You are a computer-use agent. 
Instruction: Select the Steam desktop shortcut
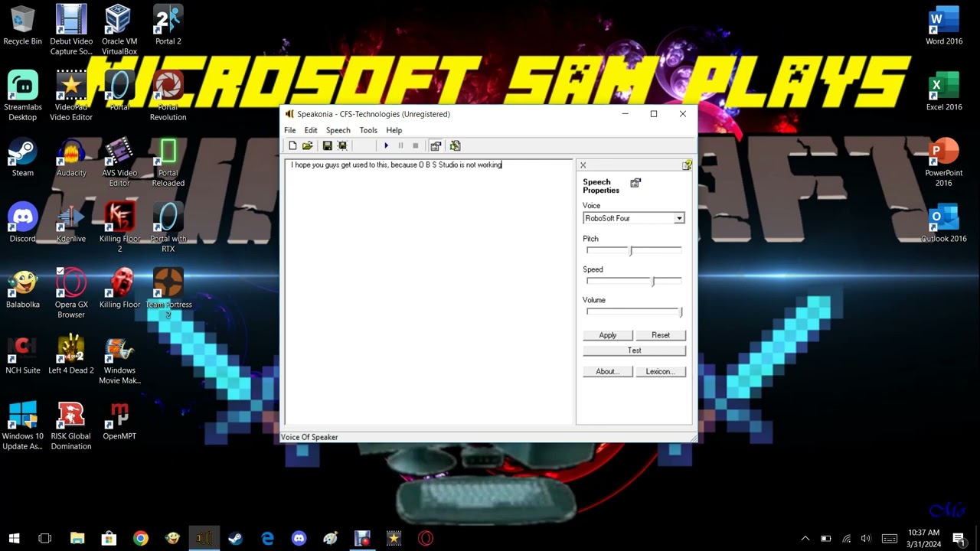tap(23, 157)
